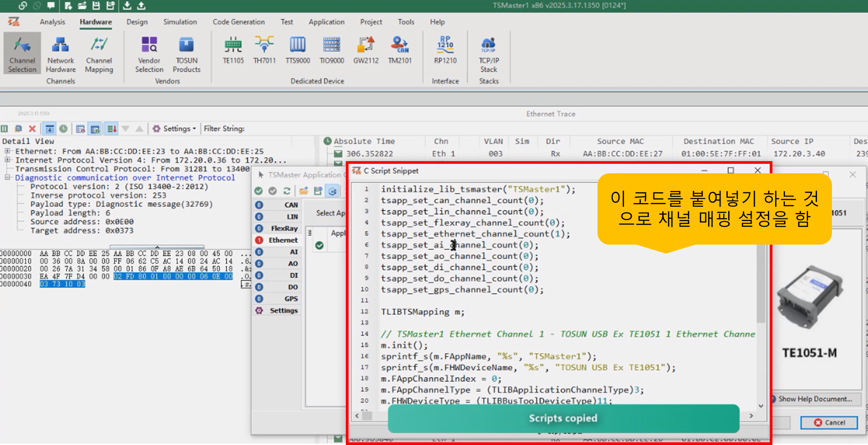This screenshot has height=445, width=868.
Task: Open the TIO9000 dedicated device
Action: pyautogui.click(x=331, y=50)
